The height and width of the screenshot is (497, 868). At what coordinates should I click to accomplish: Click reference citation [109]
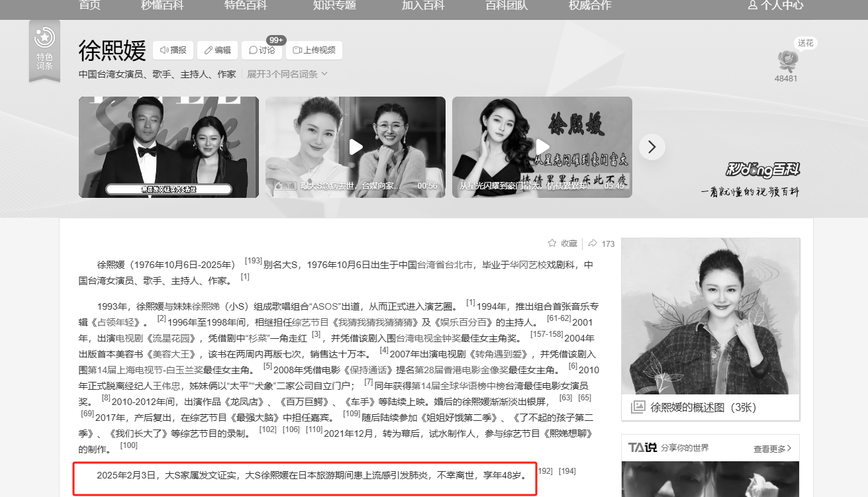(x=352, y=414)
